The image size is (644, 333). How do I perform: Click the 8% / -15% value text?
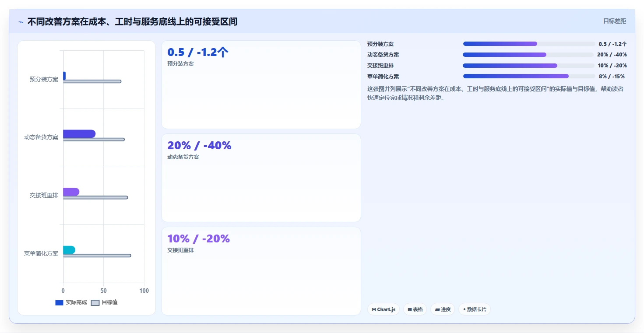612,76
